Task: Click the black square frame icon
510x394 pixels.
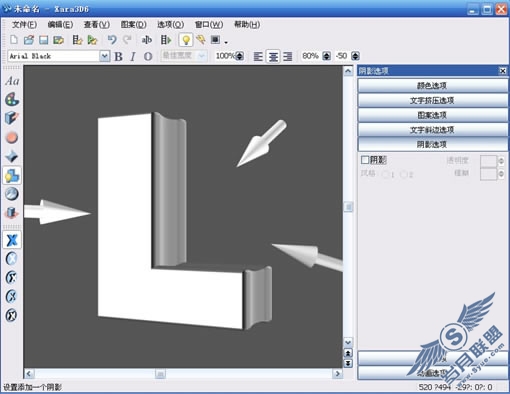Action: click(x=216, y=40)
